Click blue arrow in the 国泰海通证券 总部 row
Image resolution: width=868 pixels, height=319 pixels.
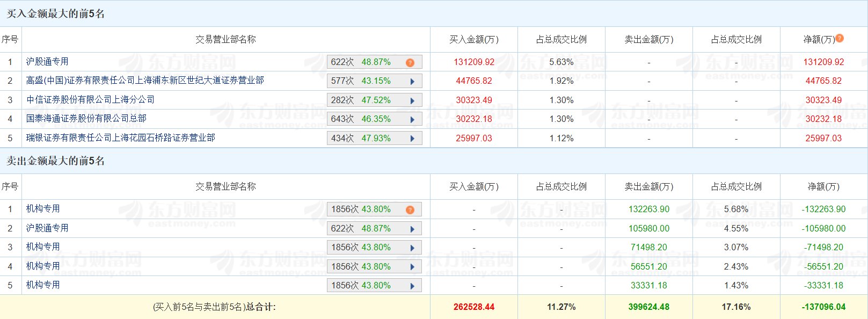pyautogui.click(x=412, y=119)
